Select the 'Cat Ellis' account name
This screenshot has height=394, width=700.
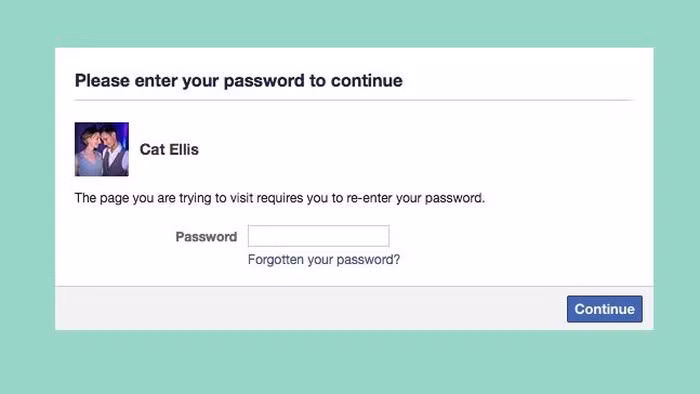tap(169, 149)
